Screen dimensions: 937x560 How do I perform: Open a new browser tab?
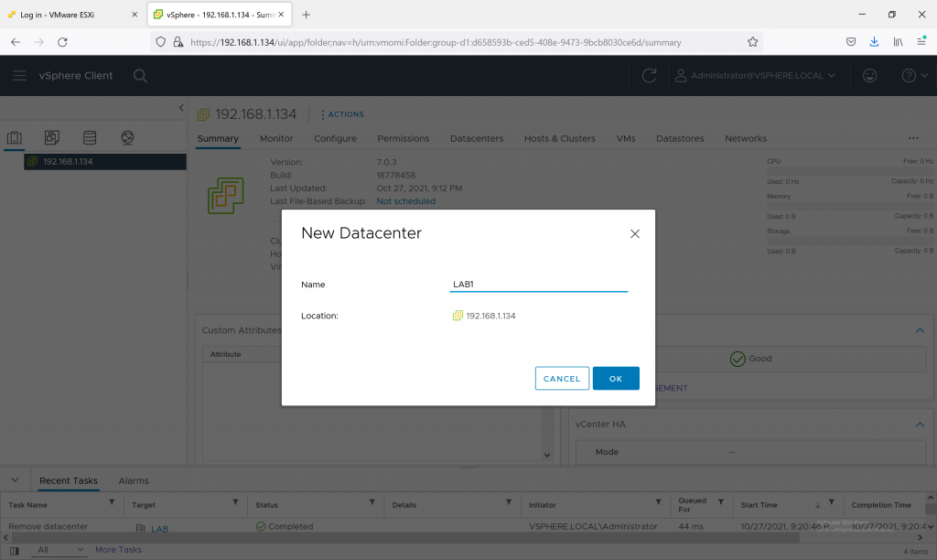coord(306,15)
